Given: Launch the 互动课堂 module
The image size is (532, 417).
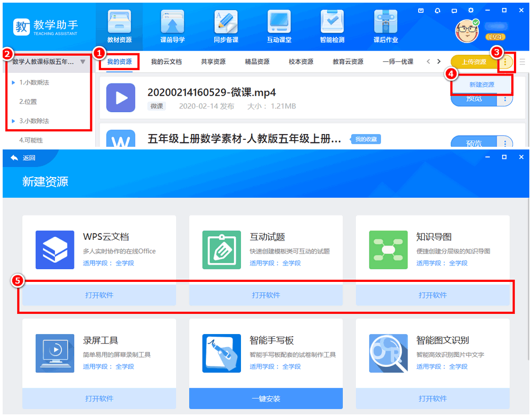Looking at the screenshot, I should (279, 26).
